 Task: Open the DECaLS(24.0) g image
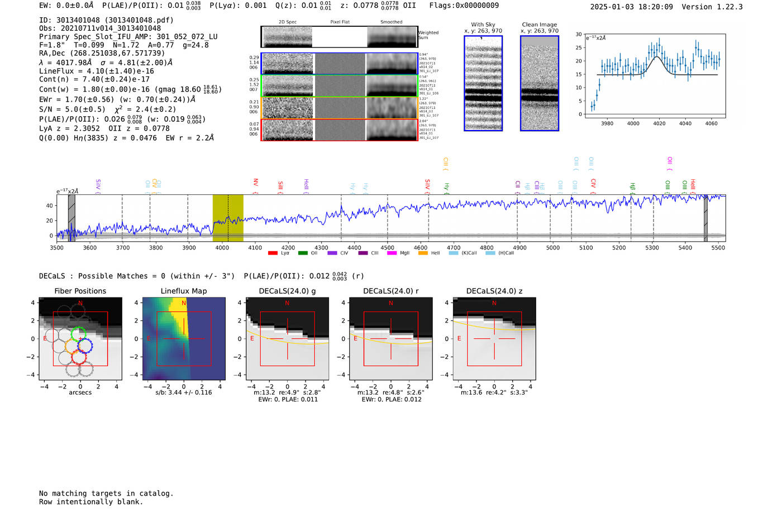[288, 339]
